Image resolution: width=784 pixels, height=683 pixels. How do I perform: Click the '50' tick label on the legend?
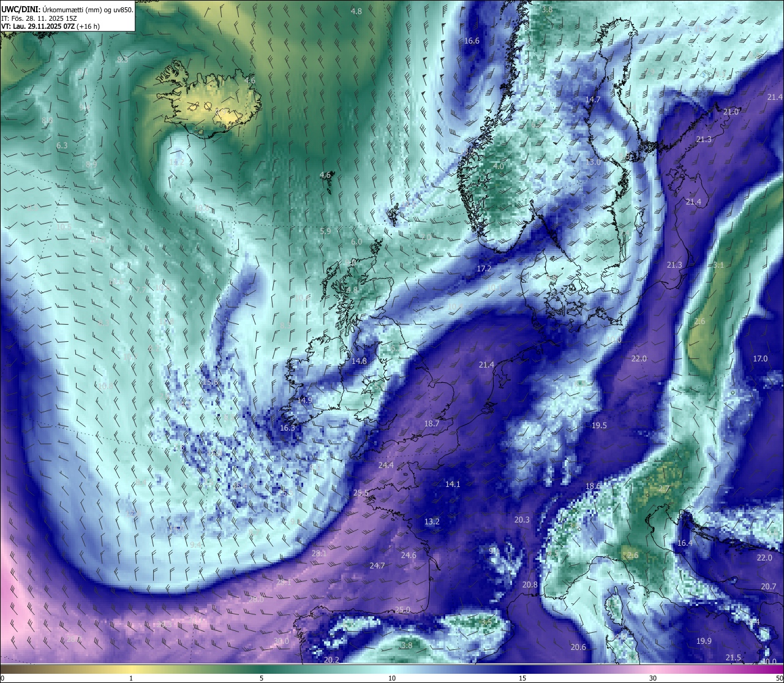[779, 678]
